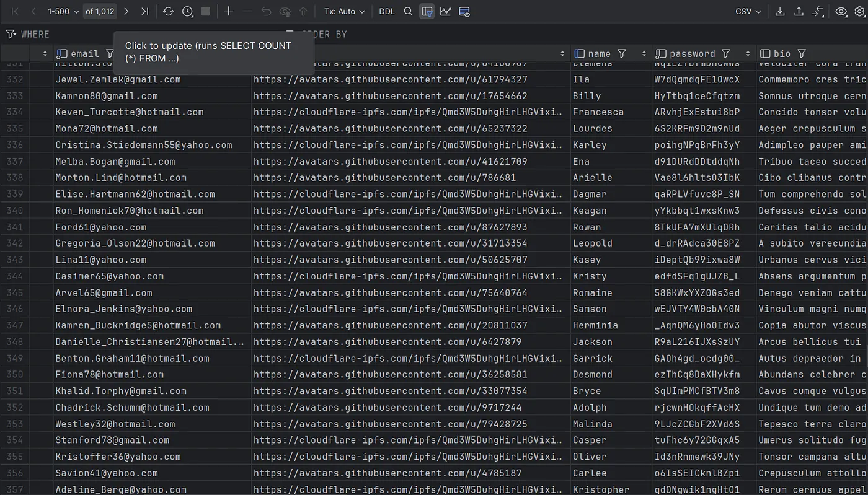Click the bio column header icon

coord(765,54)
